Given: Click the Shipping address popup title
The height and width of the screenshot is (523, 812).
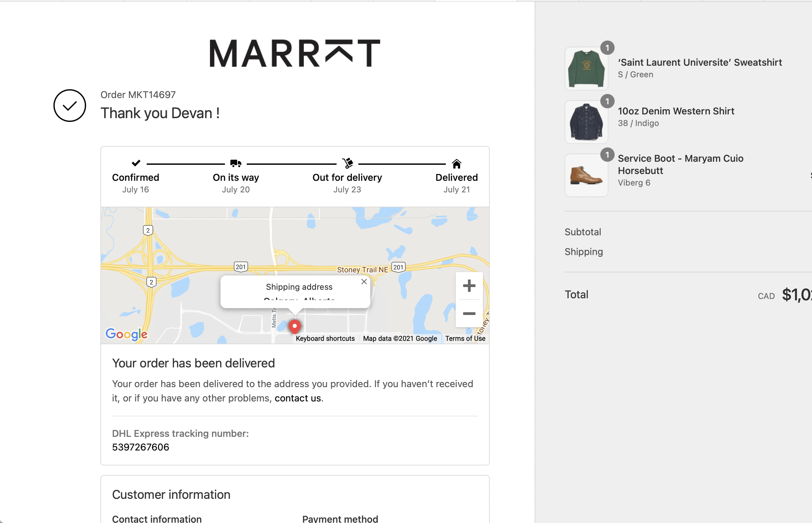Looking at the screenshot, I should click(x=299, y=287).
